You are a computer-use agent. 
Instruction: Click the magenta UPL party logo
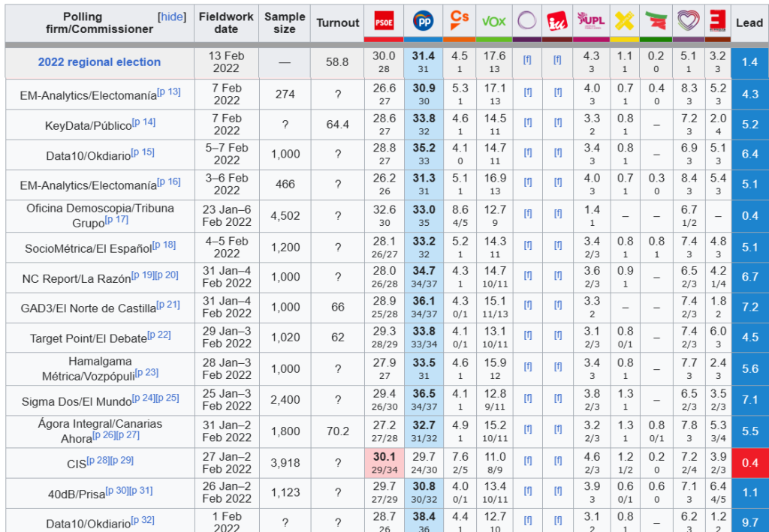tap(591, 22)
